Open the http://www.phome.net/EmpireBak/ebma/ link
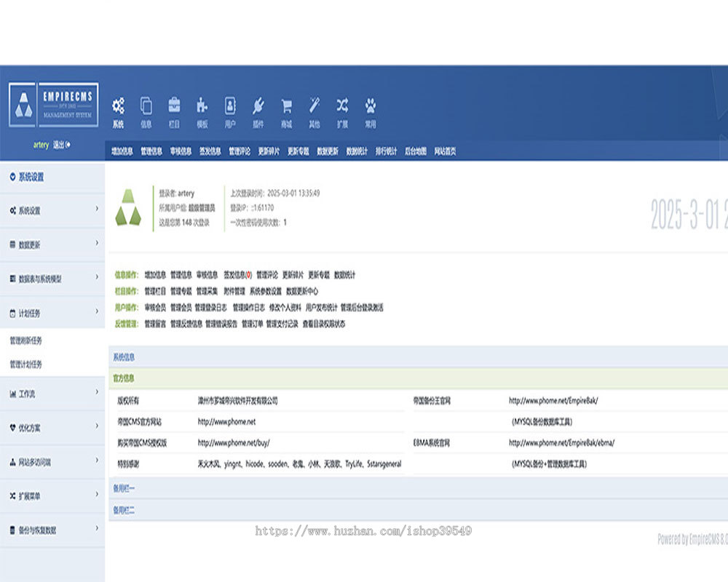This screenshot has height=582, width=728. 561,443
